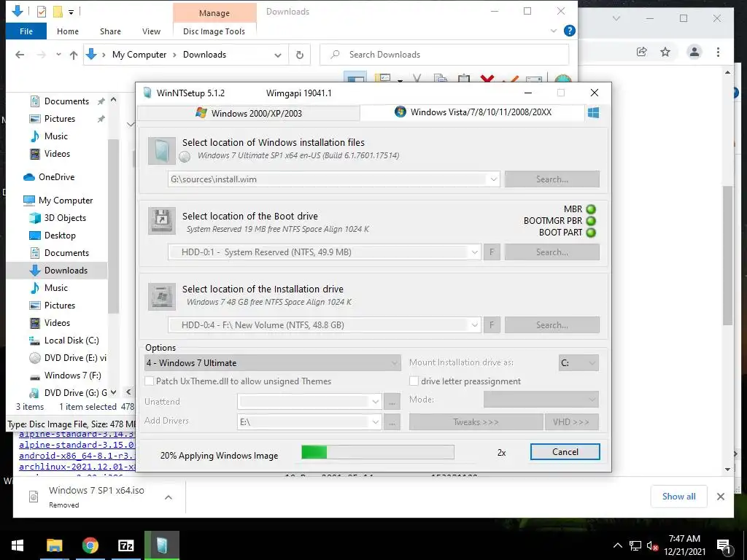Go up one folder level in Explorer

pos(74,55)
